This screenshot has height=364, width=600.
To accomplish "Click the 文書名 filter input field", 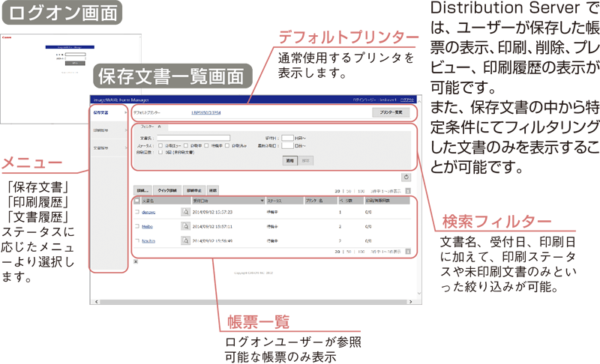I will pyautogui.click(x=193, y=138).
